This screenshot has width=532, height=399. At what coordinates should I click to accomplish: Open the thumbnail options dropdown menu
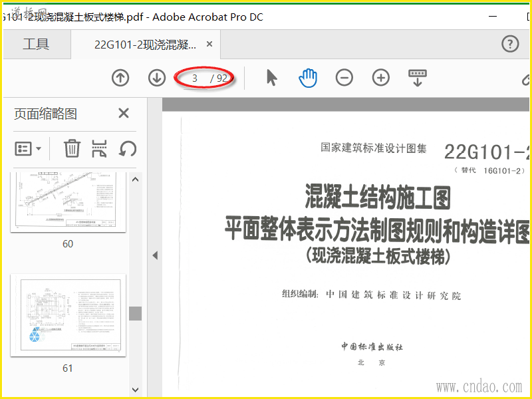28,148
